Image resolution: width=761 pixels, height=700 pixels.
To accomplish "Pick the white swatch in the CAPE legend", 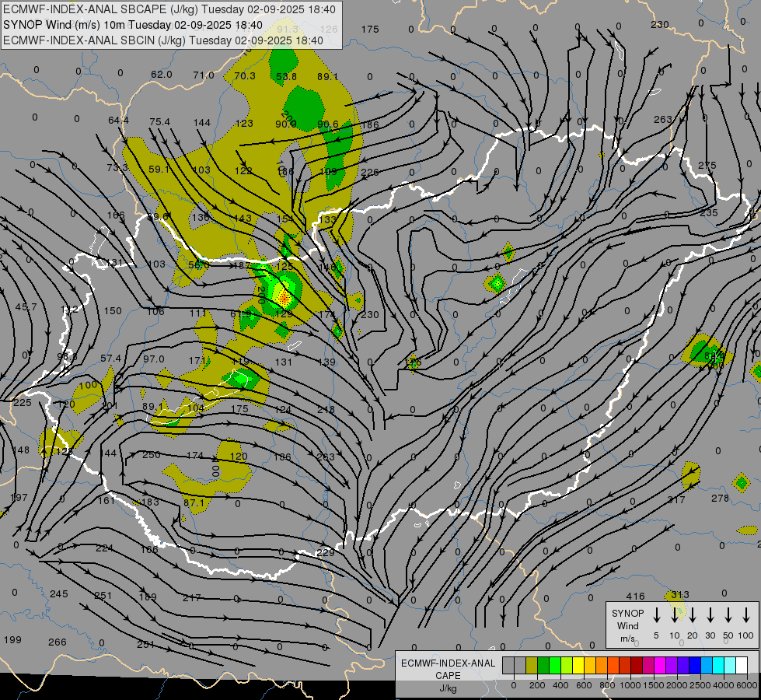I will [742, 665].
